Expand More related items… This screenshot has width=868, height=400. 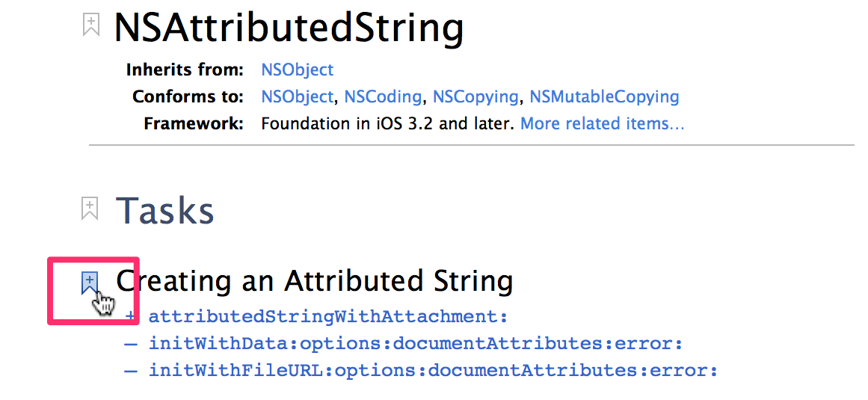[x=603, y=123]
